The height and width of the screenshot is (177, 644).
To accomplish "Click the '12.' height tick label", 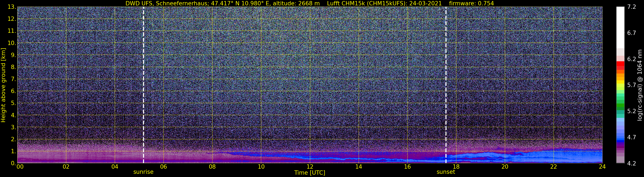I will tap(12, 19).
